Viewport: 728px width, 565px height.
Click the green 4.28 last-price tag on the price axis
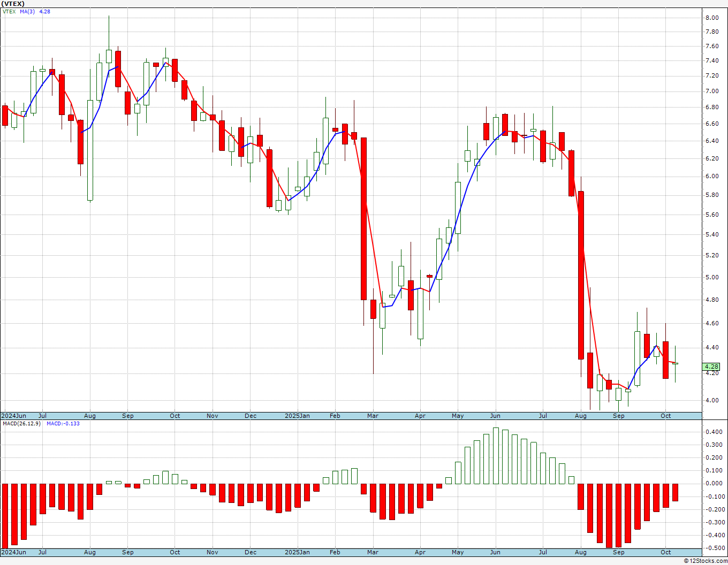click(x=711, y=367)
